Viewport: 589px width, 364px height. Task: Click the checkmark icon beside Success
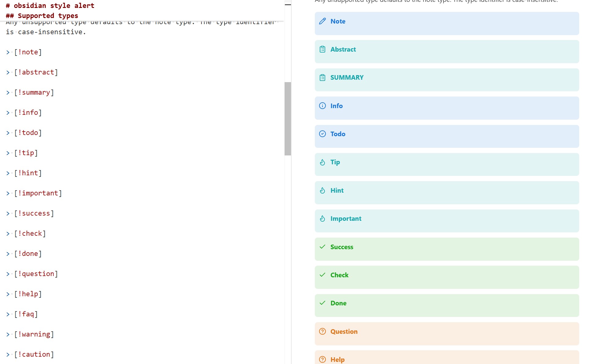[322, 247]
